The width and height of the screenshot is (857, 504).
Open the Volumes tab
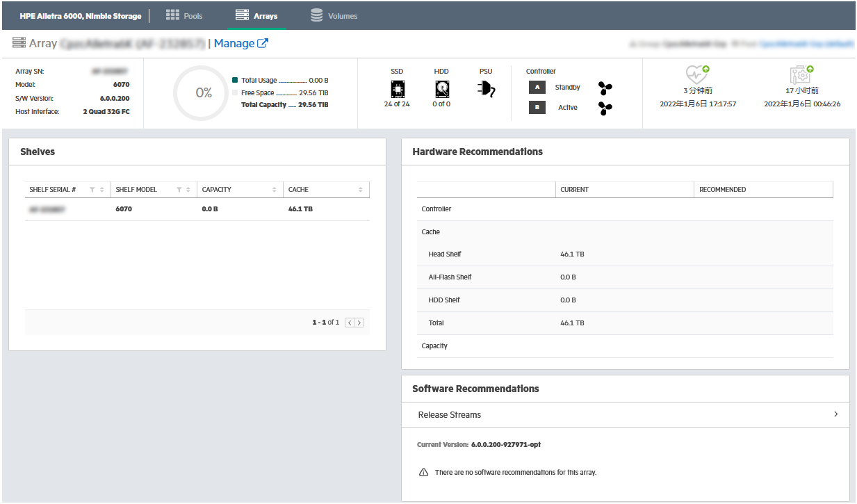[x=334, y=15]
